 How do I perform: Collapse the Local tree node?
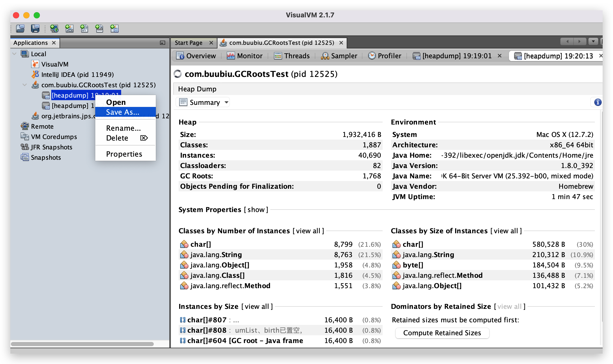click(14, 54)
